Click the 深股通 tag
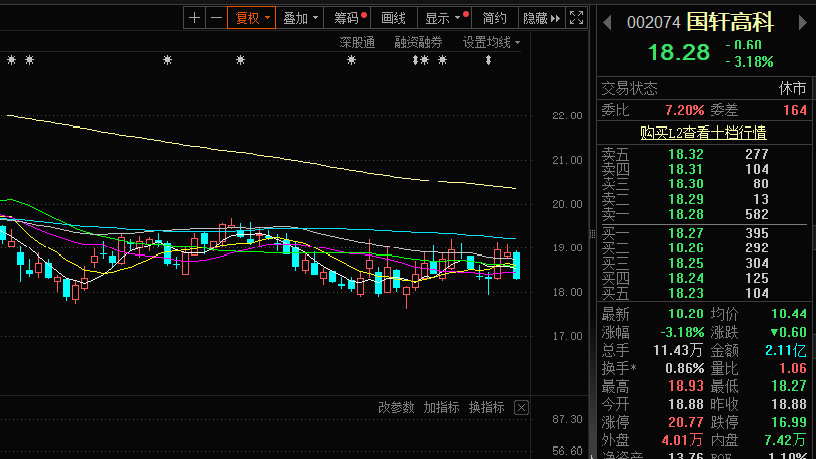The width and height of the screenshot is (817, 459). tap(357, 42)
